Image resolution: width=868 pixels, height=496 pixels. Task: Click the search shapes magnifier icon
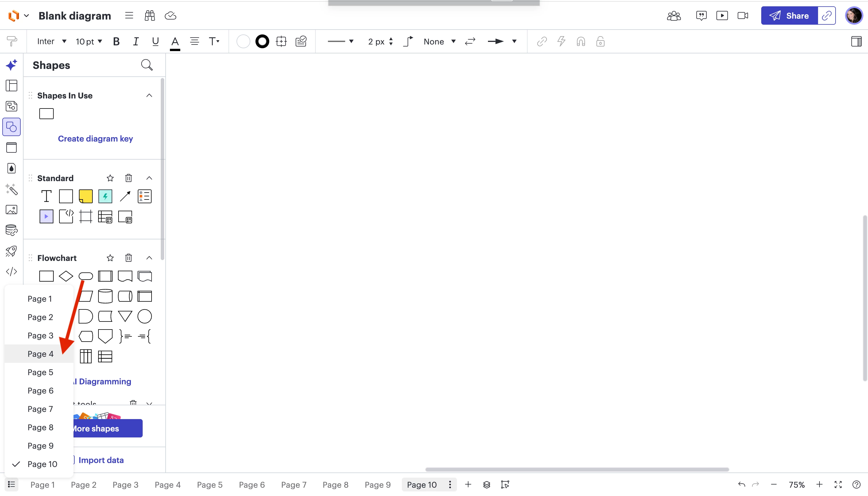tap(146, 65)
